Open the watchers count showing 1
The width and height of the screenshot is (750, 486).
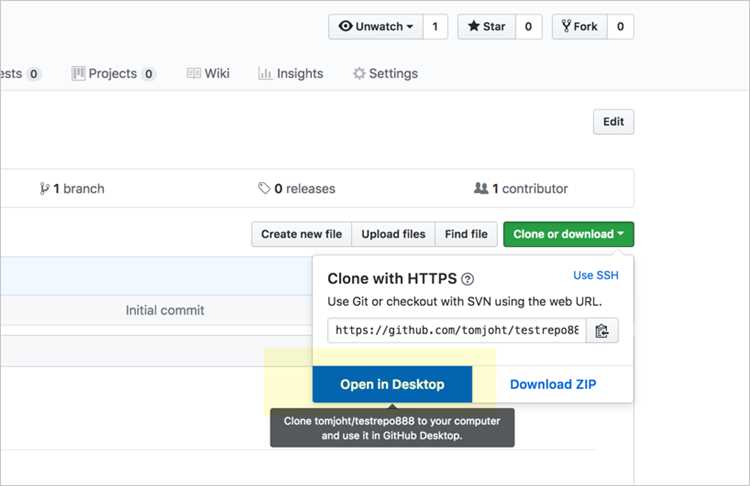pyautogui.click(x=435, y=26)
